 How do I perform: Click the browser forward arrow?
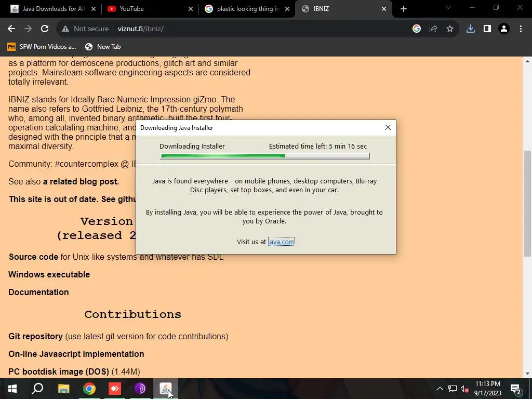click(28, 29)
